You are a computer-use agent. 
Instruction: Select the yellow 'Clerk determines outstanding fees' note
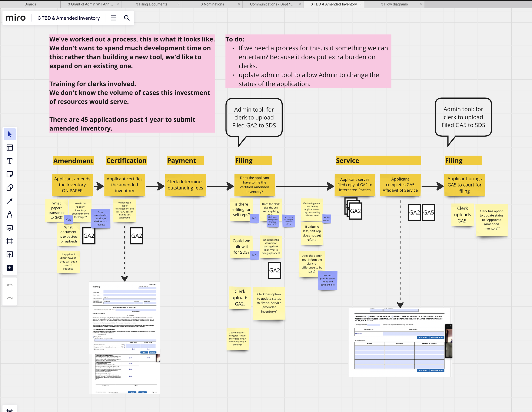(x=185, y=185)
